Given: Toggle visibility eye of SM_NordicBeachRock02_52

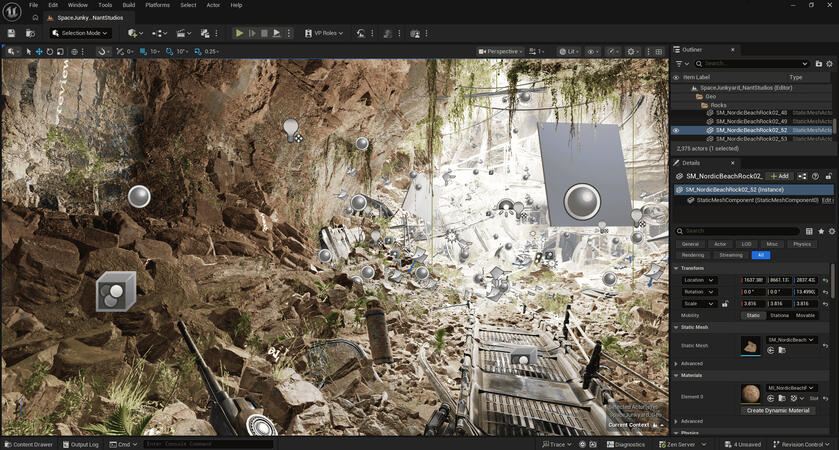Looking at the screenshot, I should 676,130.
